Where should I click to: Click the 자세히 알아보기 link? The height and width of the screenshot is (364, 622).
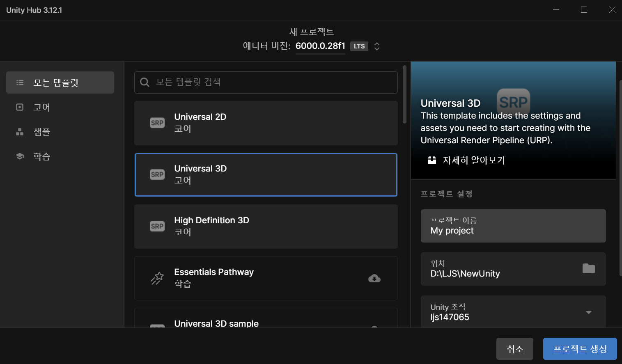point(474,160)
